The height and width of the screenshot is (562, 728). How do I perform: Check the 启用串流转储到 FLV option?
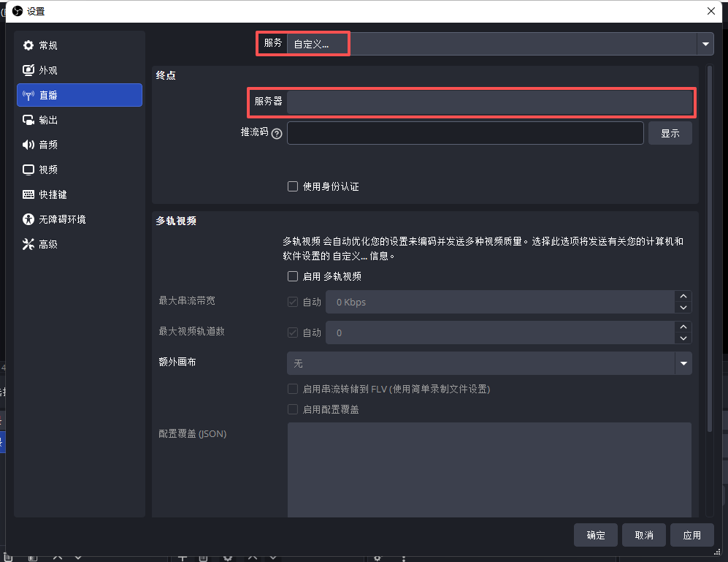pyautogui.click(x=292, y=389)
